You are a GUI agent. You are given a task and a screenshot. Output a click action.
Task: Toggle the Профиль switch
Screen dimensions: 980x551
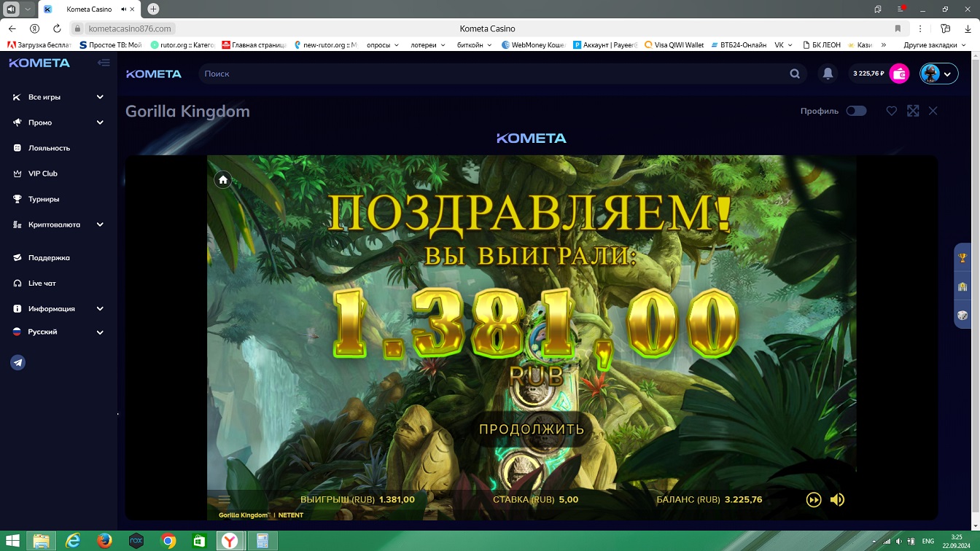coord(856,111)
